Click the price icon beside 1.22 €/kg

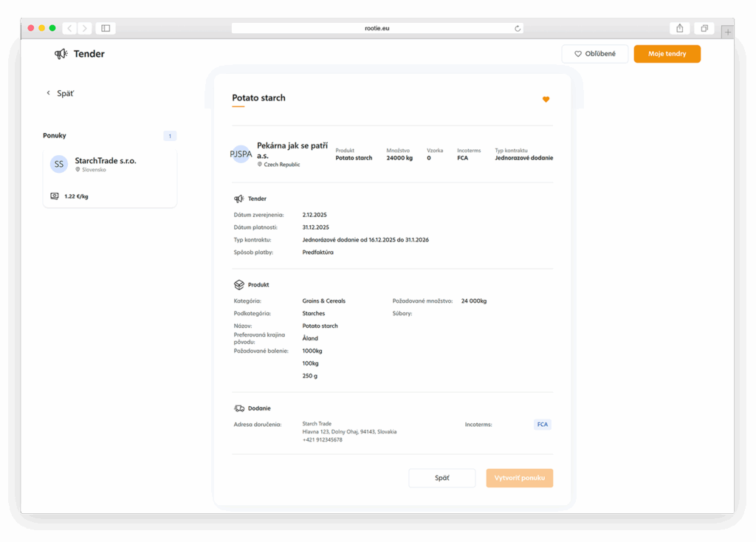tap(55, 196)
